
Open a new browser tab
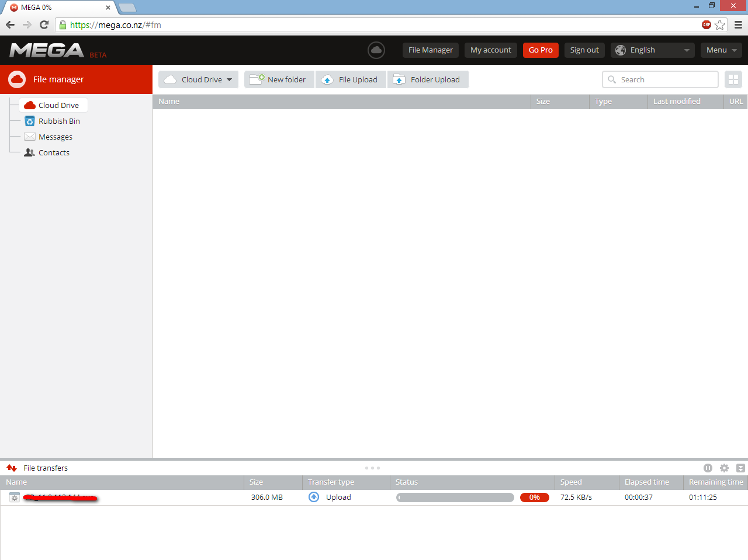(127, 8)
